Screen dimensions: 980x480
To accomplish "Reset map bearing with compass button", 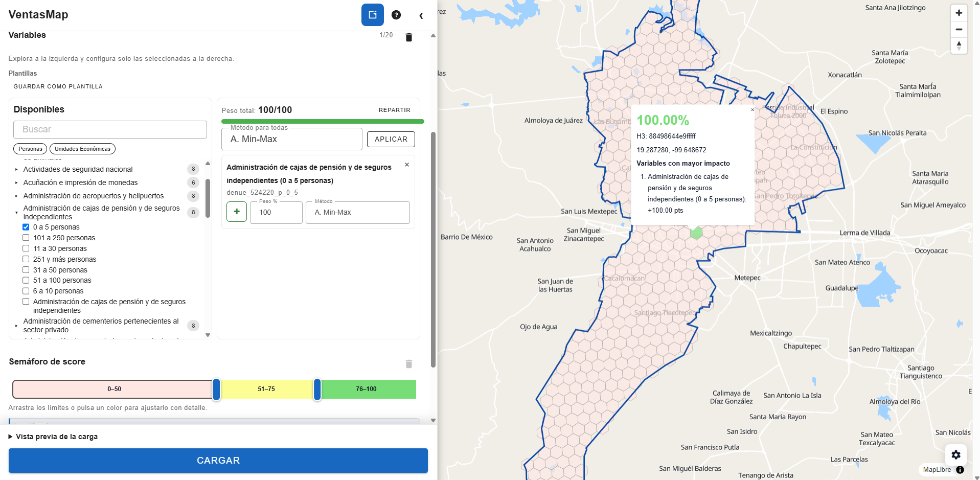I will [x=959, y=45].
